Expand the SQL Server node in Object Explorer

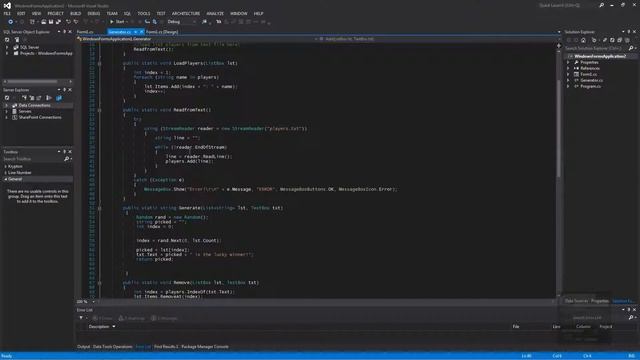pos(7,47)
